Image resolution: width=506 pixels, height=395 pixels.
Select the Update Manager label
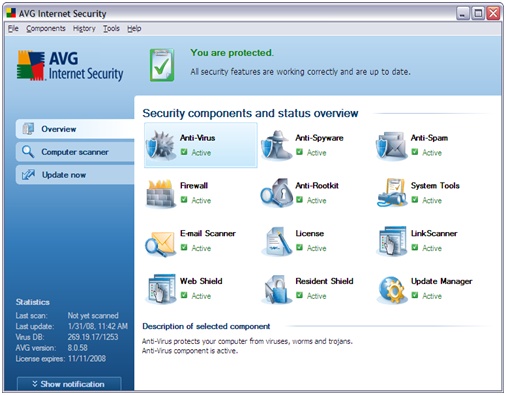(441, 281)
